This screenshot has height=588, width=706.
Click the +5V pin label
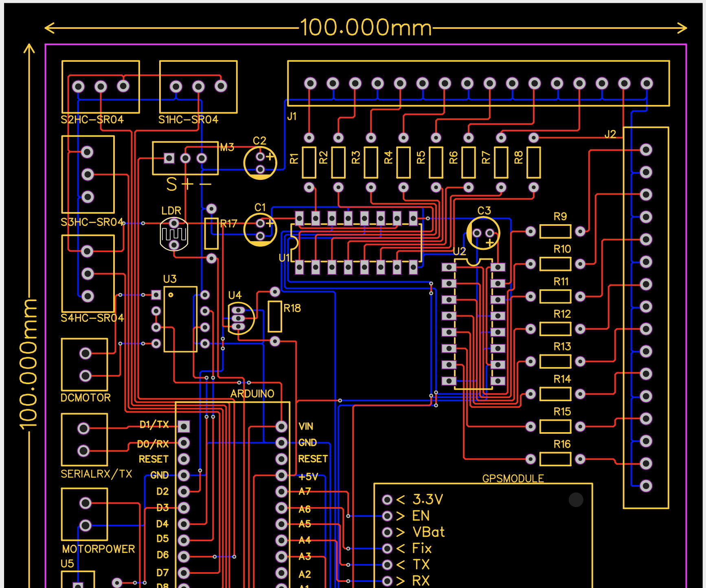point(308,477)
